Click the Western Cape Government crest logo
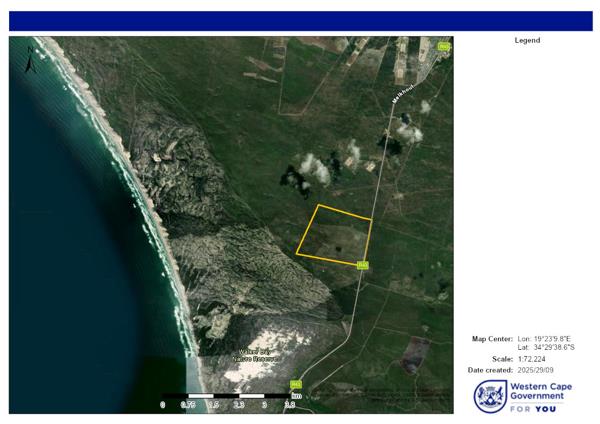This screenshot has height=424, width=600. 490,395
